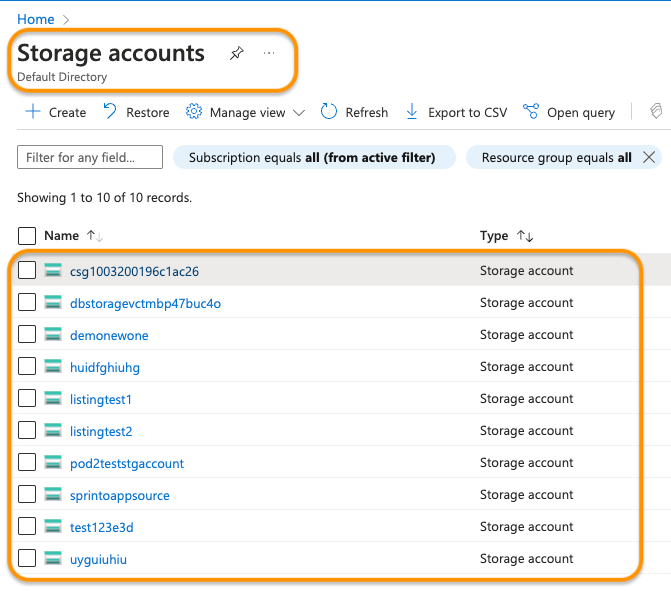Select the uyguiuhiu row checkbox
This screenshot has width=671, height=591.
pos(27,558)
